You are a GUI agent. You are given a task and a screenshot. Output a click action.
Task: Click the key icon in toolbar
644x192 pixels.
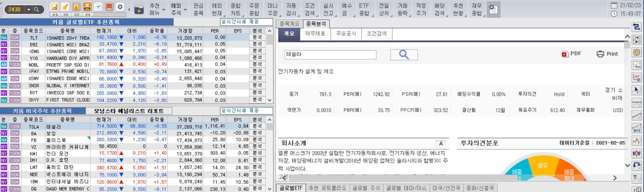click(x=65, y=7)
